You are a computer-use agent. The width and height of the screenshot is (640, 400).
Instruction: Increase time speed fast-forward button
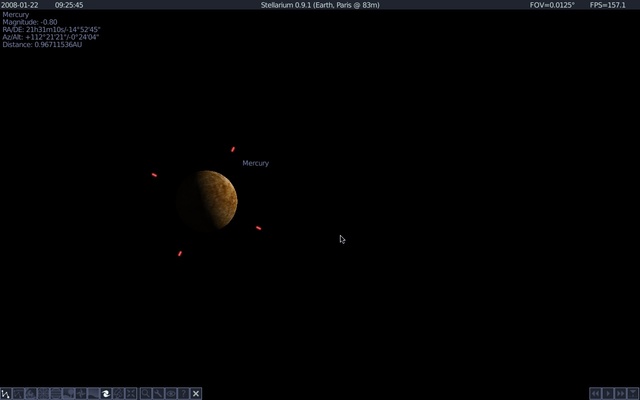click(x=621, y=393)
